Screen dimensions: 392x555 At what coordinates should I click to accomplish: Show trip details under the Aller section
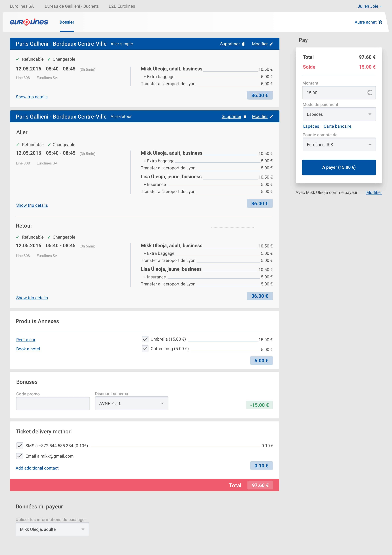(32, 205)
